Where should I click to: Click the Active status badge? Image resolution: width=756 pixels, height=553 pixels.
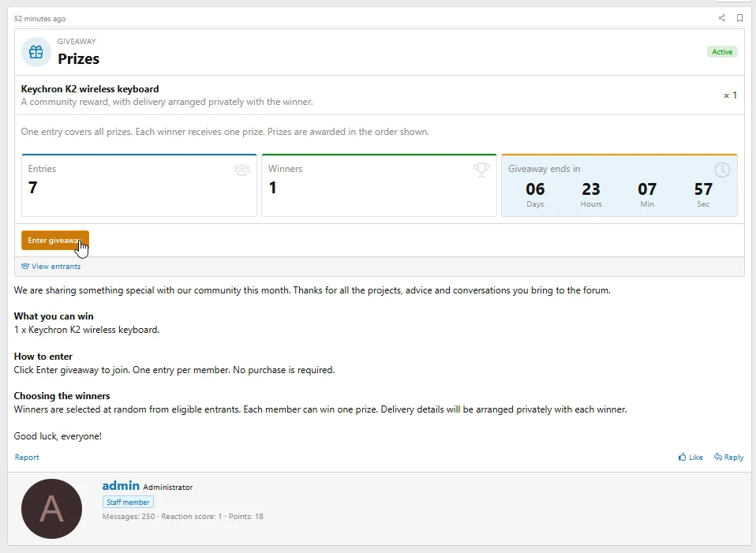[722, 51]
